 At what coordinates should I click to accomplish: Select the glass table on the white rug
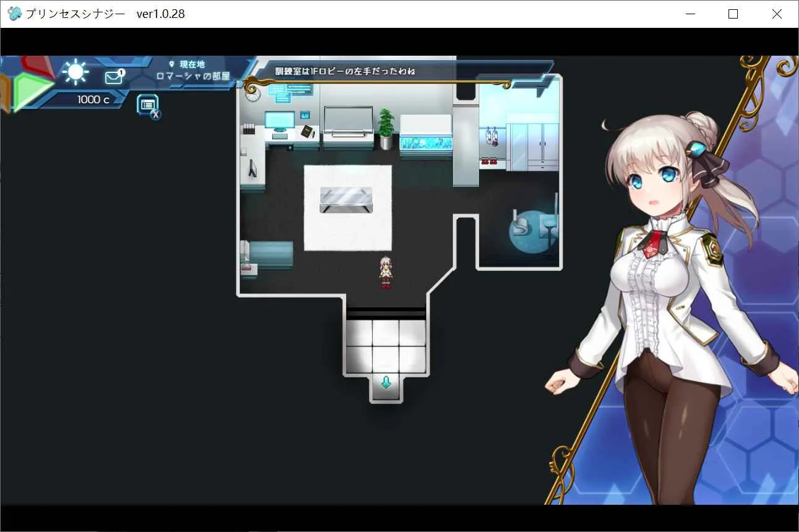346,199
